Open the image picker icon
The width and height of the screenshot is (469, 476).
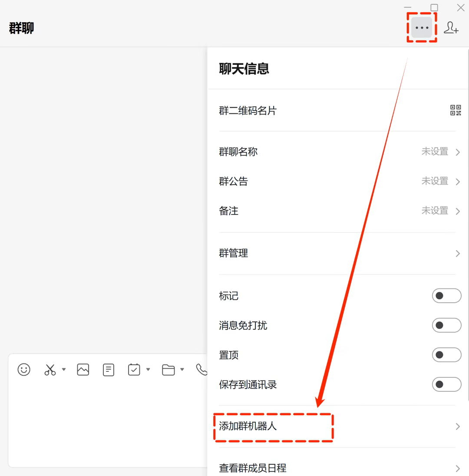point(83,370)
